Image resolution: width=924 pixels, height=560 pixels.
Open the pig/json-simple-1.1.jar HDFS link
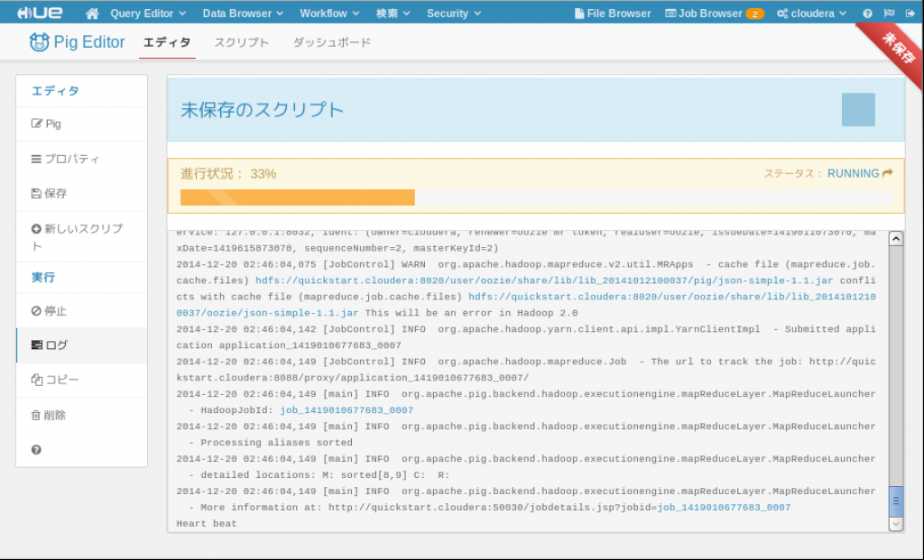point(544,280)
